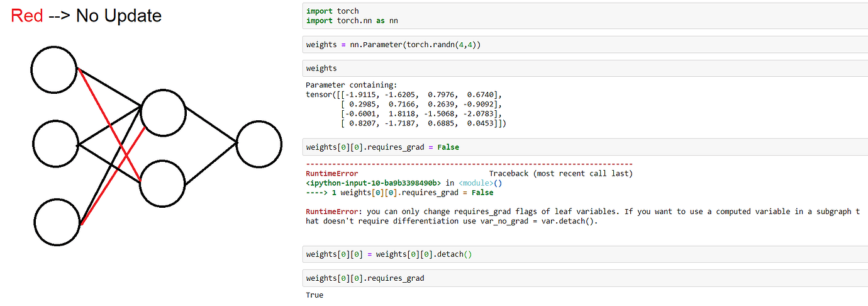868x306 pixels.
Task: Click the middle input layer node circle
Action: [55, 145]
